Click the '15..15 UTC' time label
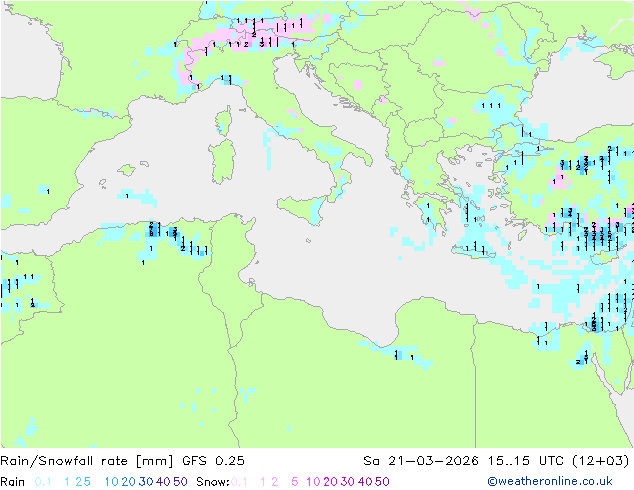The image size is (634, 490). (527, 461)
